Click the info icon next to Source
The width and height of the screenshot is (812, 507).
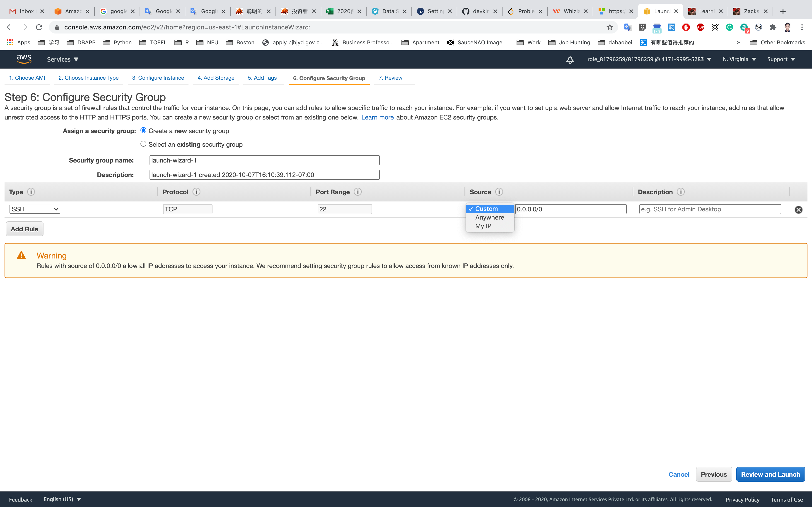499,192
